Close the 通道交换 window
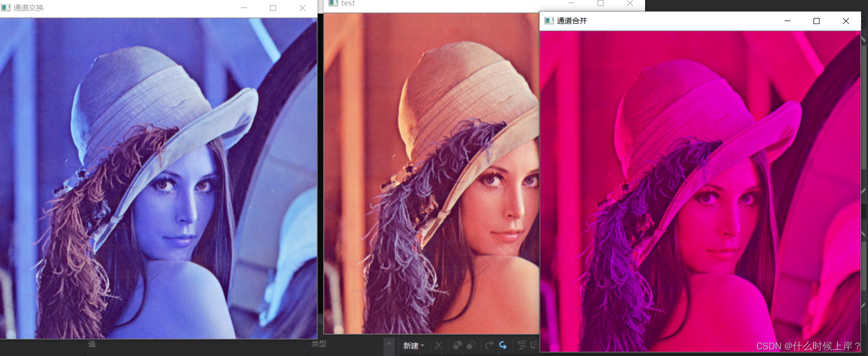 [302, 8]
